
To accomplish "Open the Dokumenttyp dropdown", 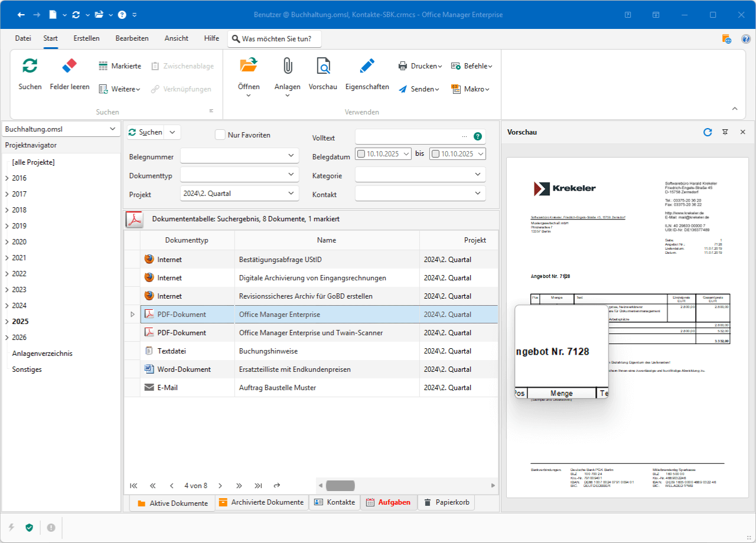I will [291, 174].
